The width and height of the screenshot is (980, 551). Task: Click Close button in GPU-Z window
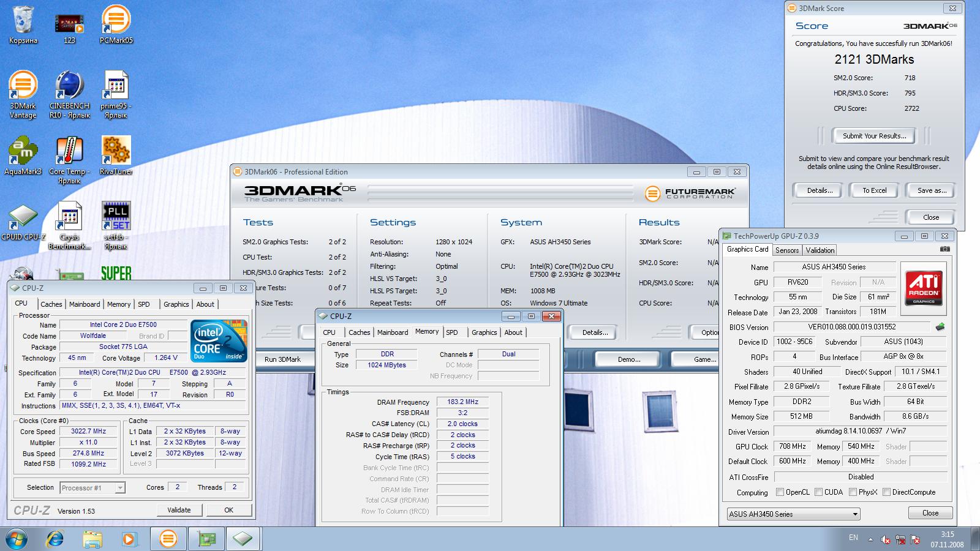point(930,513)
